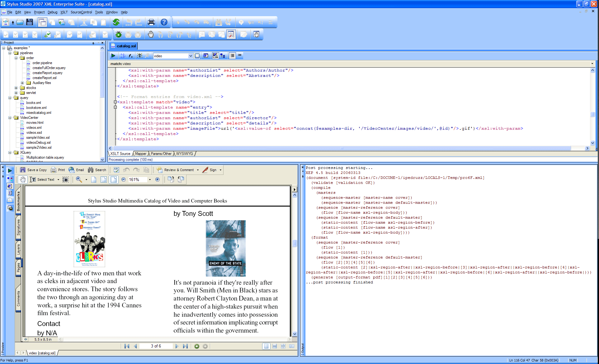Click the Save floppy disk icon
599x364 pixels.
[x=30, y=22]
